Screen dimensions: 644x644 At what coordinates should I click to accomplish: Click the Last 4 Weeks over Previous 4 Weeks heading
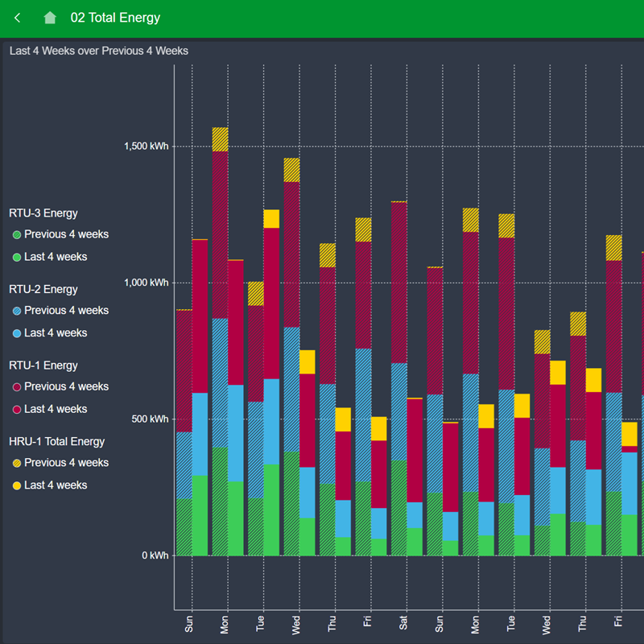[x=99, y=51]
